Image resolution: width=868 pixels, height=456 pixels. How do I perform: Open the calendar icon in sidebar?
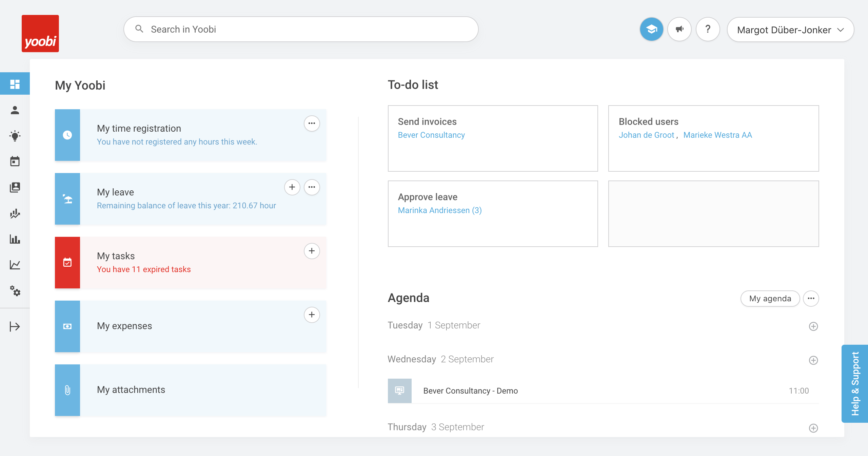pos(15,161)
